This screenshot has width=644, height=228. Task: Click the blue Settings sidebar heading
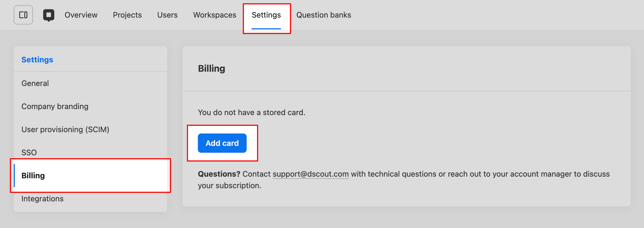coord(37,60)
